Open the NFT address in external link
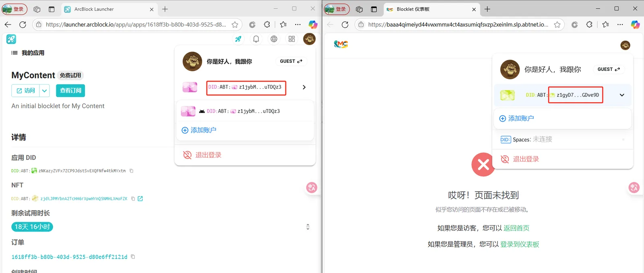Viewport: 644px width, 273px height. (x=140, y=199)
